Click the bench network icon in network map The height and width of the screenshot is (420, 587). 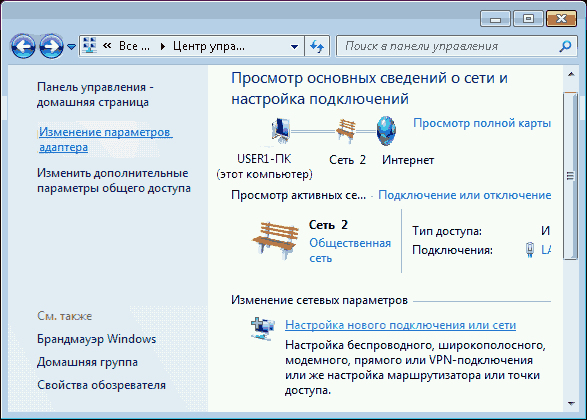click(x=345, y=131)
